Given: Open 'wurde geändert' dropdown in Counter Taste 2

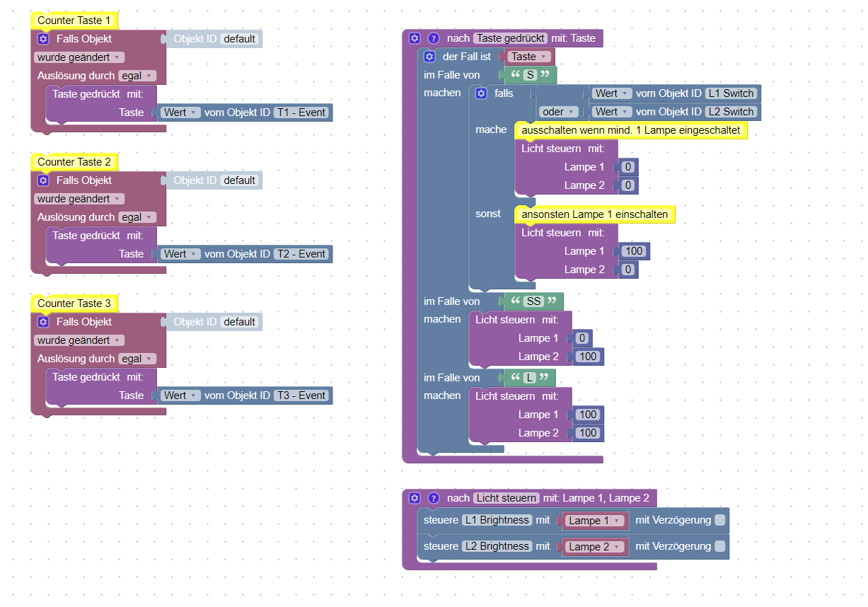Looking at the screenshot, I should pyautogui.click(x=79, y=199).
